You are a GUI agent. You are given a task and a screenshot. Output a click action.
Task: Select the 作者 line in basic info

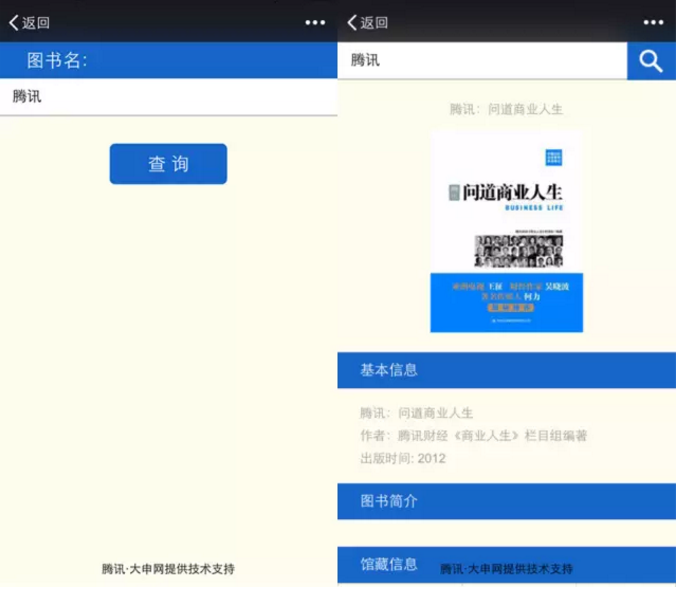(474, 436)
